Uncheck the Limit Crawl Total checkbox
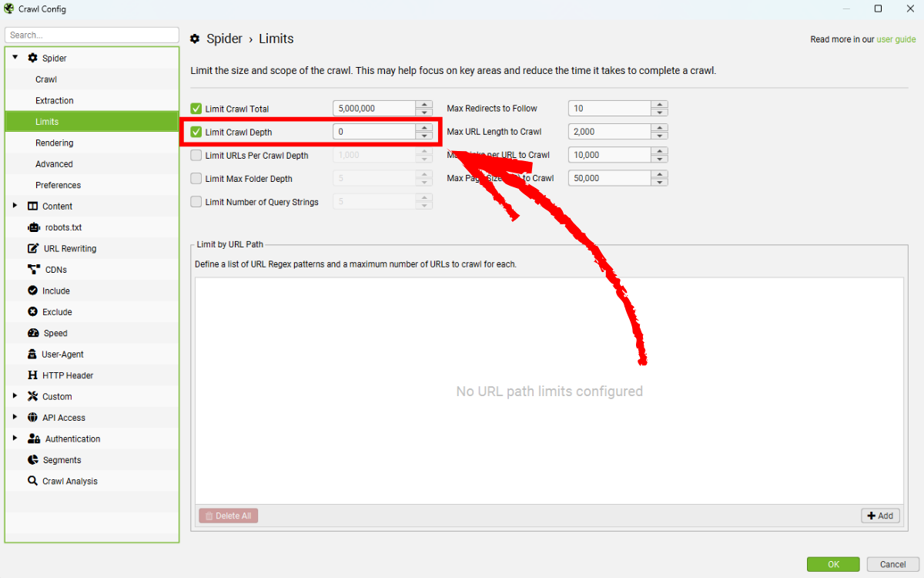This screenshot has width=924, height=578. click(x=196, y=109)
